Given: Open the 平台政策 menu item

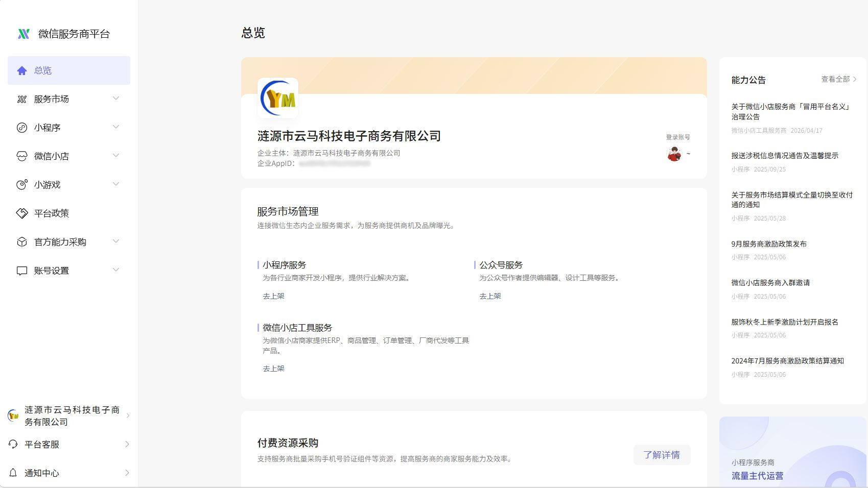Looking at the screenshot, I should click(x=69, y=213).
